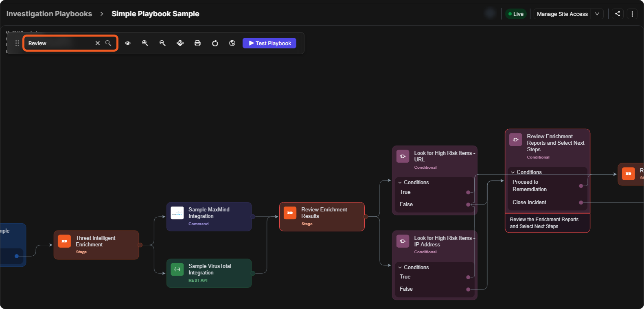
Task: Open Manage Site Access
Action: [x=562, y=14]
